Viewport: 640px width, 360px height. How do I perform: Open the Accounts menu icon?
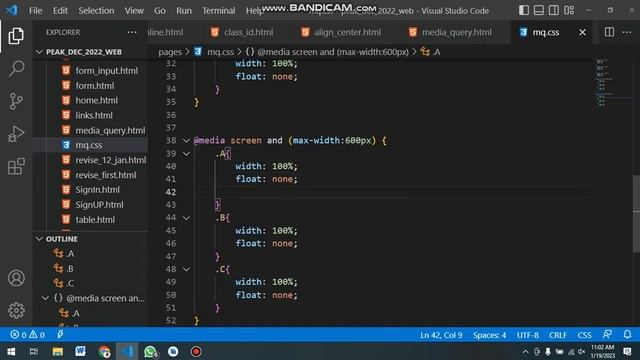click(x=16, y=278)
